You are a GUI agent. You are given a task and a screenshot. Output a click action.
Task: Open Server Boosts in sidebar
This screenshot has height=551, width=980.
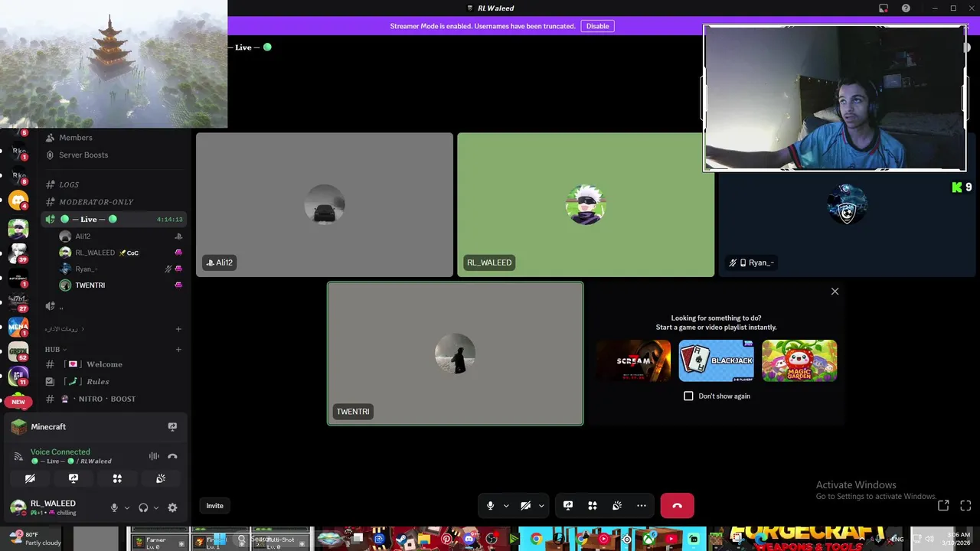[x=83, y=155]
